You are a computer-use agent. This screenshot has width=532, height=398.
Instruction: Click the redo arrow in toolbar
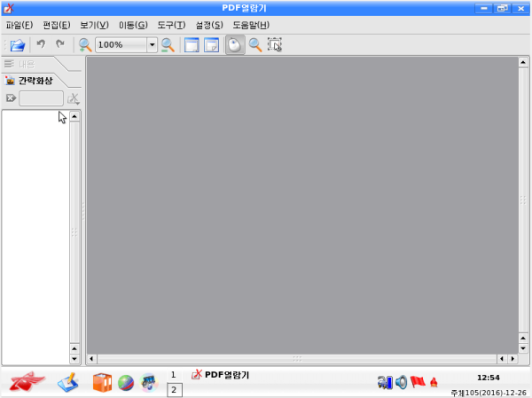(x=60, y=44)
